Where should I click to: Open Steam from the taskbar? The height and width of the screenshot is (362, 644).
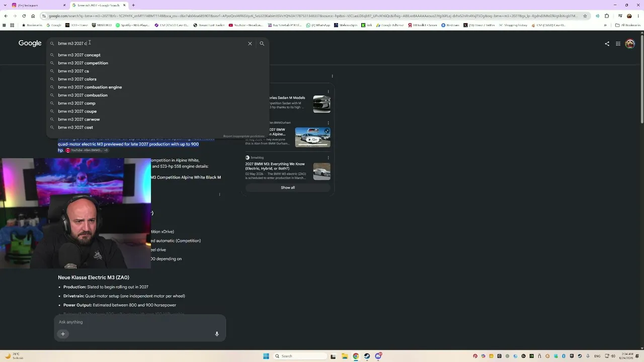(367, 356)
